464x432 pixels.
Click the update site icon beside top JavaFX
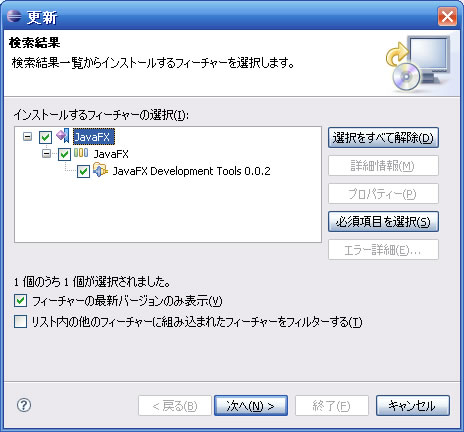63,136
